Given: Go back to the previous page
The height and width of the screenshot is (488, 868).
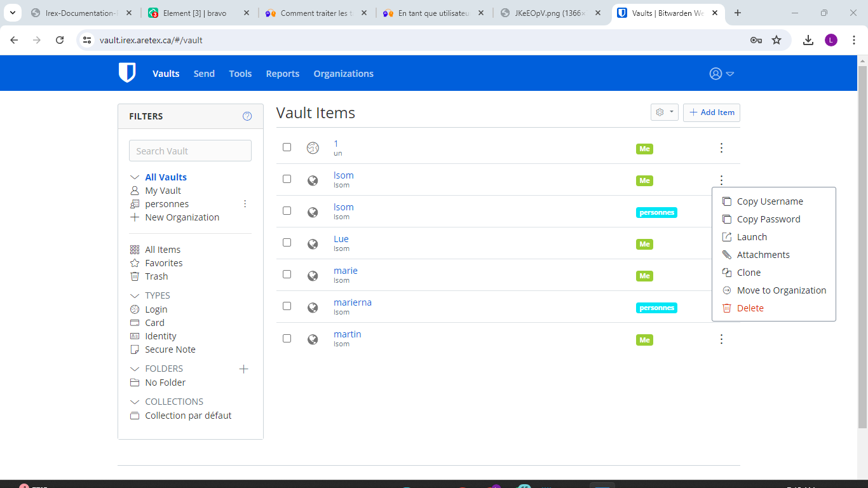Looking at the screenshot, I should coord(14,40).
